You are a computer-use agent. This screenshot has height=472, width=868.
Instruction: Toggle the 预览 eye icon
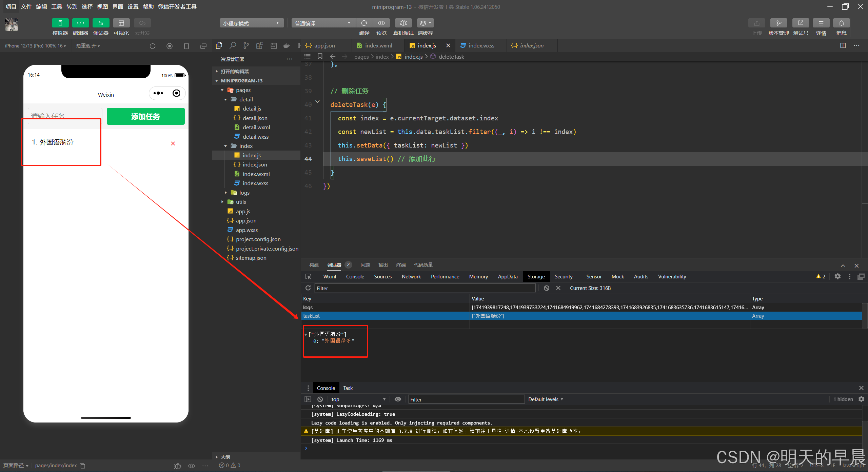tap(381, 23)
